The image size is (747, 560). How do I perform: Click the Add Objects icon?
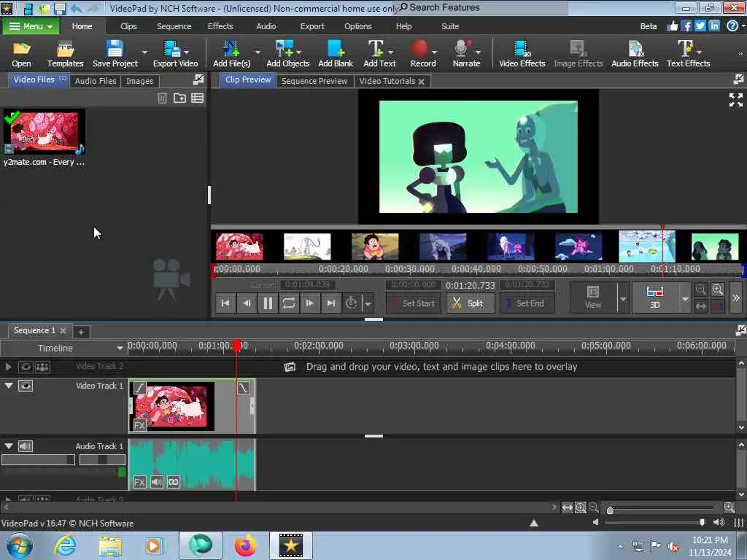click(x=287, y=54)
